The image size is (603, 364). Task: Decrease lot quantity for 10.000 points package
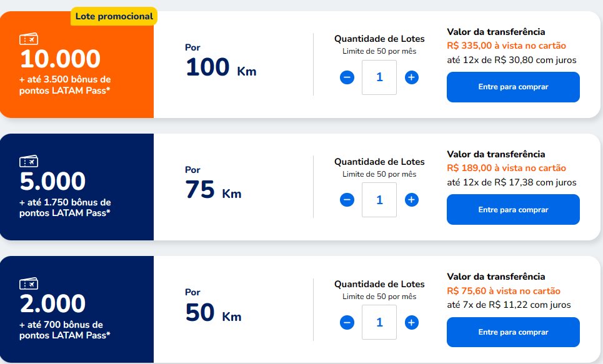(347, 77)
